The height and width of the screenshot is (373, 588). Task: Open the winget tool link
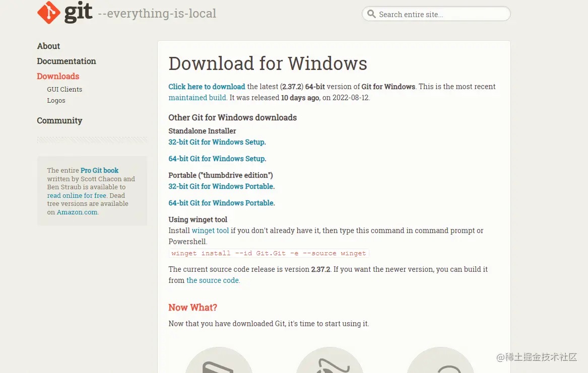(211, 231)
